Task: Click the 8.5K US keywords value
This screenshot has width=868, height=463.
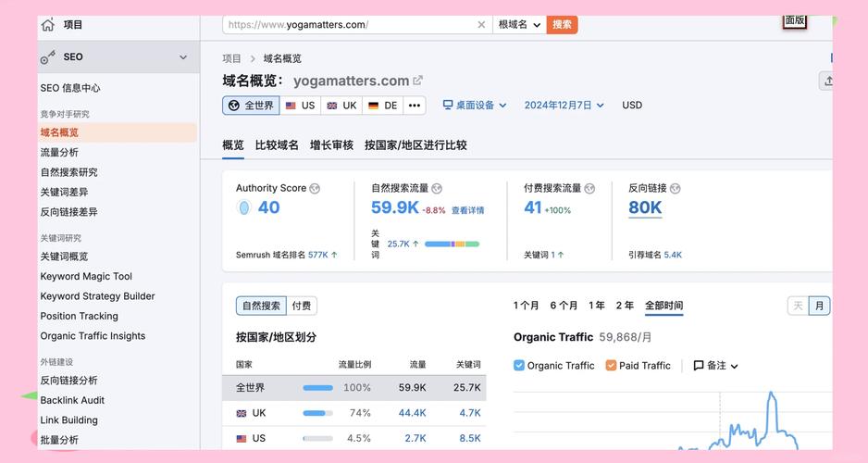Action: point(470,439)
